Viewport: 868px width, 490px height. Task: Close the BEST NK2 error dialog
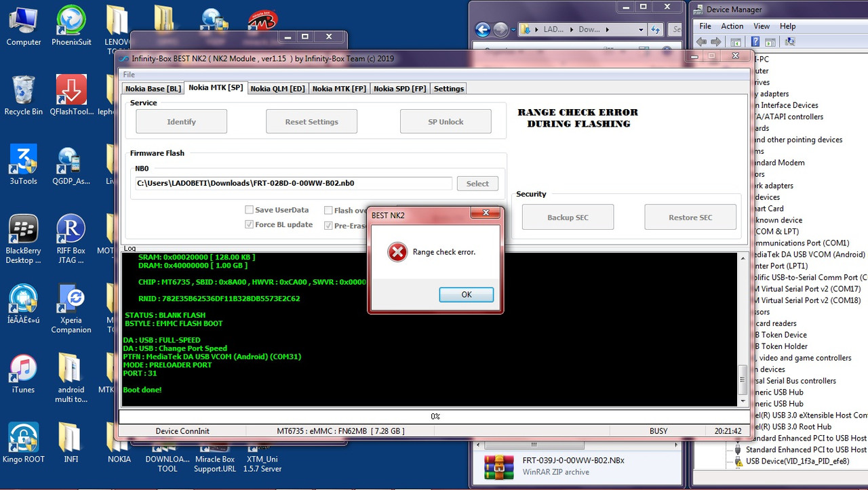pos(486,213)
